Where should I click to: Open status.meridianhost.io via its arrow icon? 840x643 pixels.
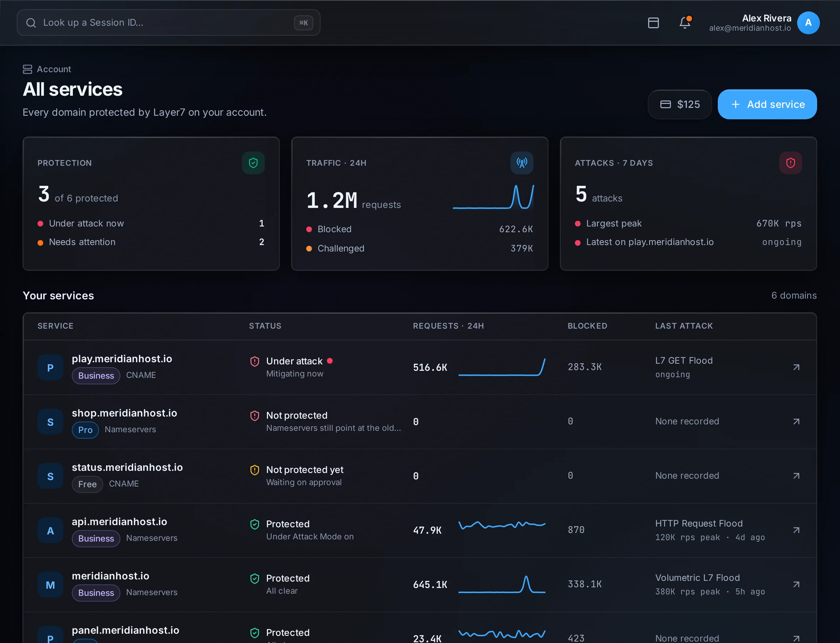[796, 476]
